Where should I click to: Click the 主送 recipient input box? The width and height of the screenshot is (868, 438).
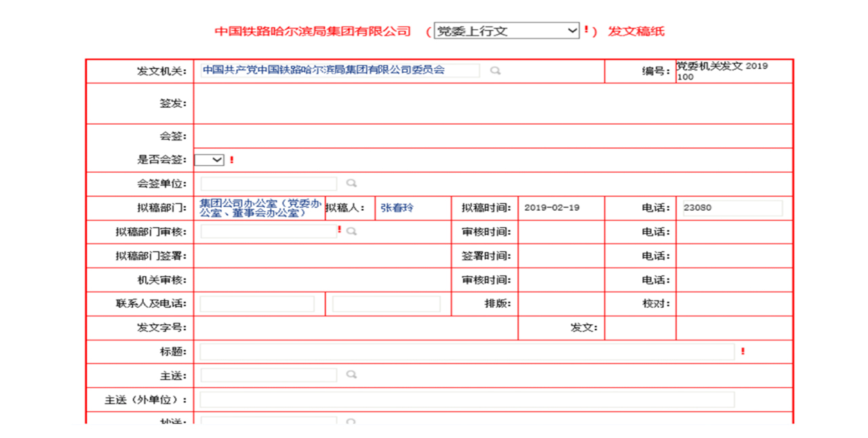click(269, 375)
